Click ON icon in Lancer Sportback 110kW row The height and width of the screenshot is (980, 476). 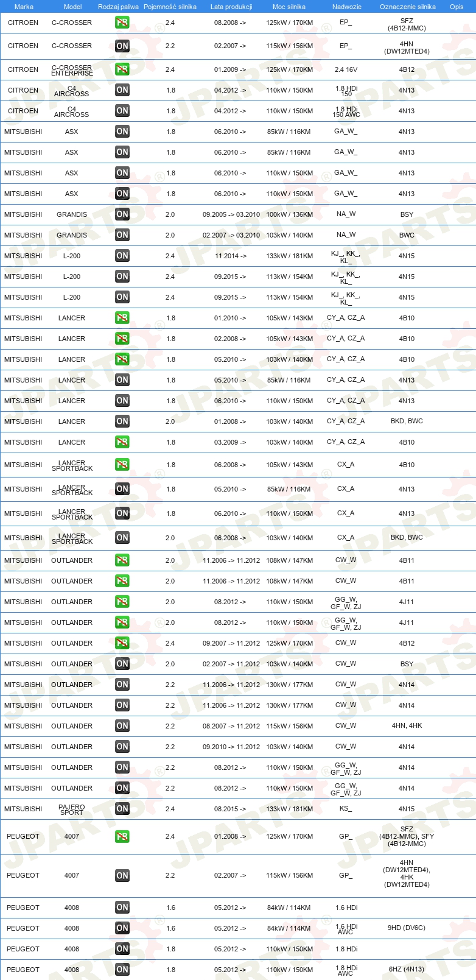point(122,513)
